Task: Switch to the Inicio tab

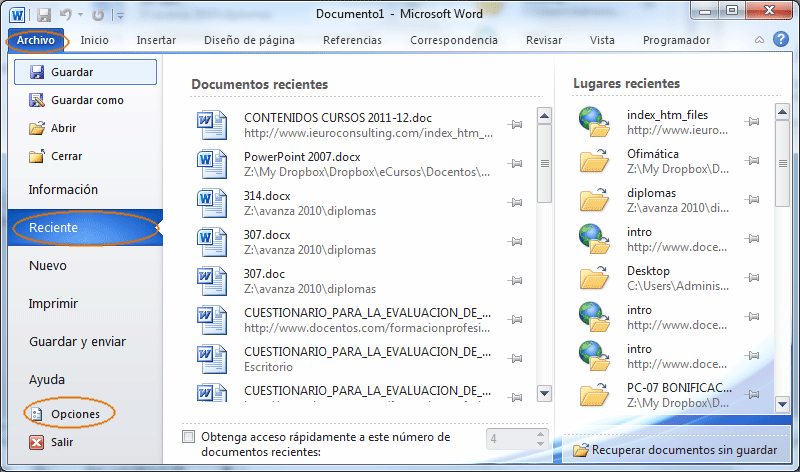Action: 94,40
